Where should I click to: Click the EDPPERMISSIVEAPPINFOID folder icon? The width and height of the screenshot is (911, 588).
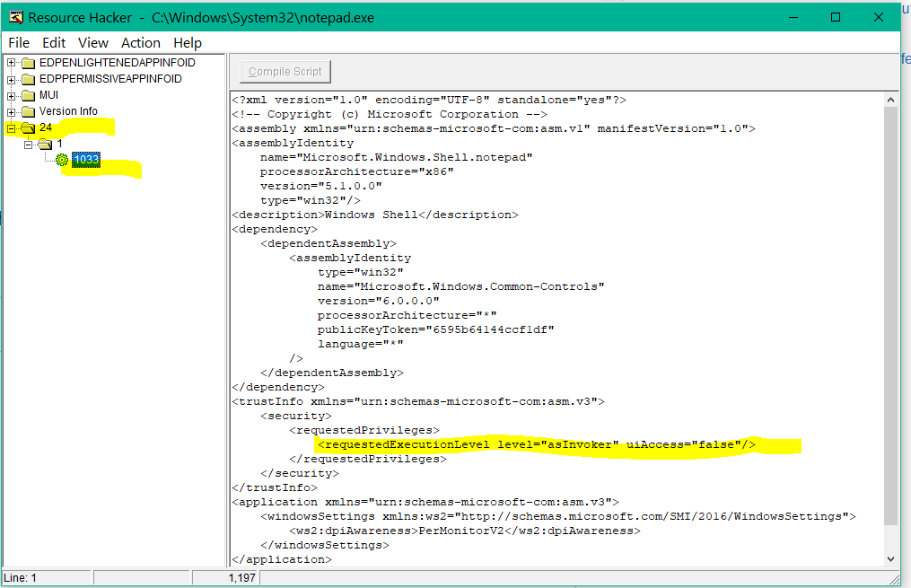pyautogui.click(x=29, y=79)
